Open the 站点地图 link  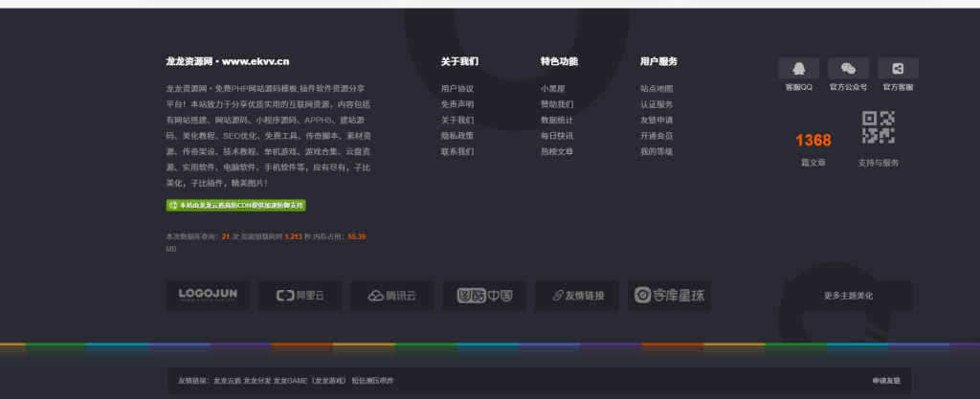[657, 89]
